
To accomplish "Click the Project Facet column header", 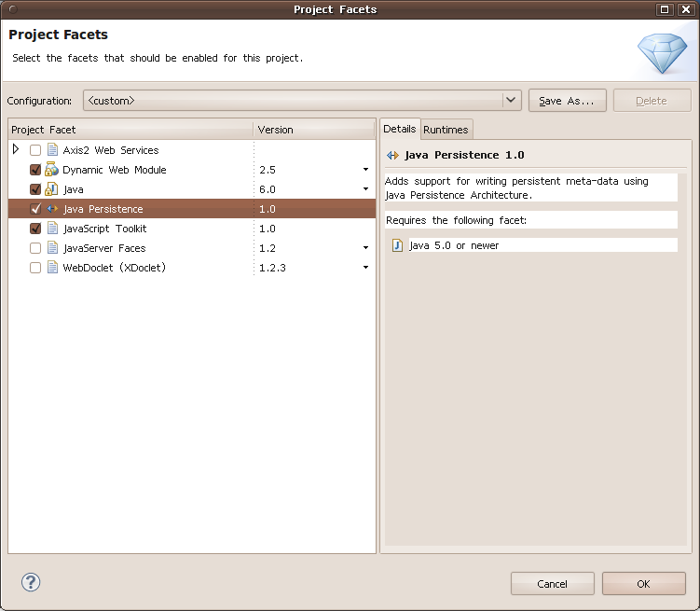I will (x=130, y=130).
